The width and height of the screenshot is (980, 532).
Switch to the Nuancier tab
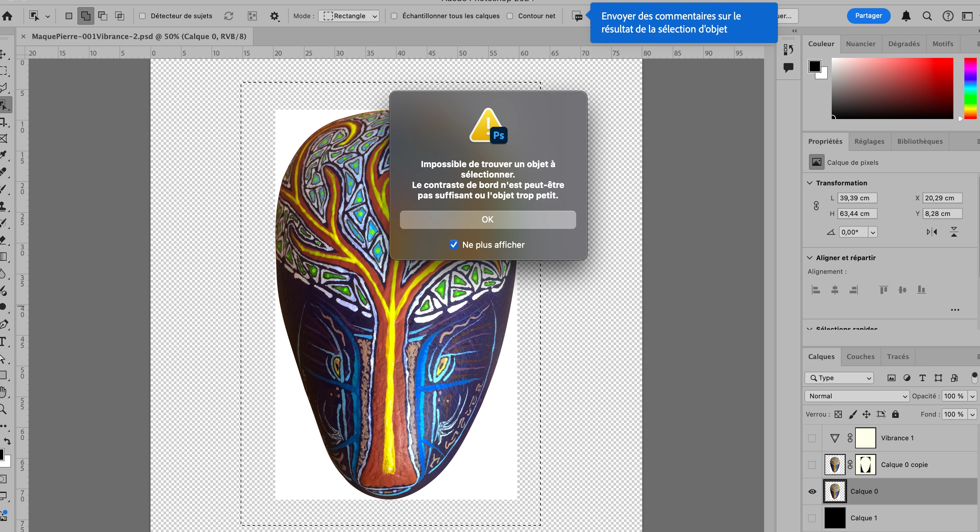pyautogui.click(x=860, y=44)
